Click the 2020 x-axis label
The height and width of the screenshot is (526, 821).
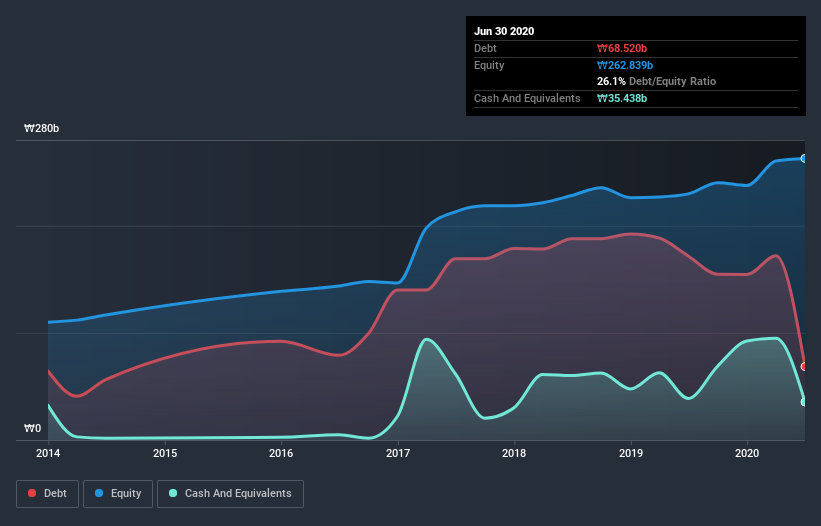click(747, 453)
